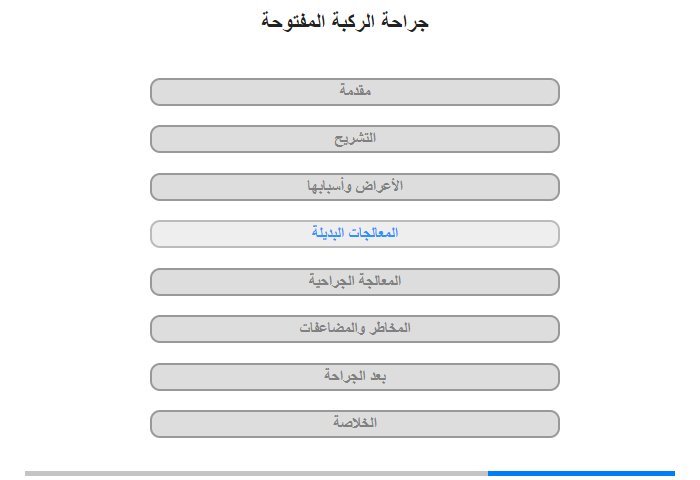Choose the last menu item الخلاصة
The width and height of the screenshot is (700, 480).
tap(354, 424)
